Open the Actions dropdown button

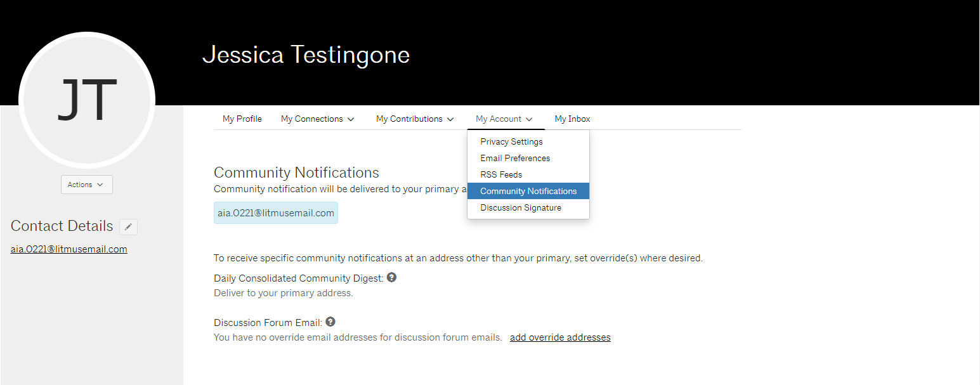[87, 185]
